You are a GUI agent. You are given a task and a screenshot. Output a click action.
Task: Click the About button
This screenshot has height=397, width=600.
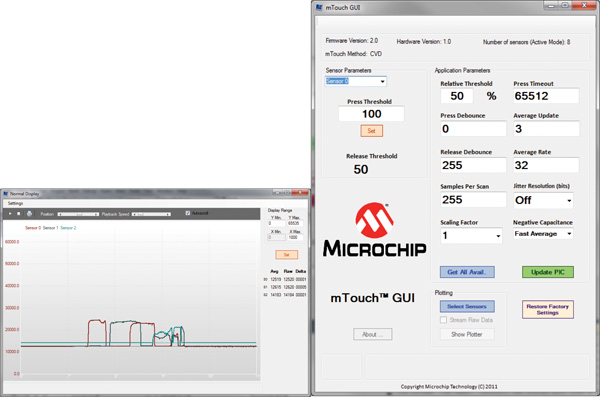pyautogui.click(x=372, y=334)
